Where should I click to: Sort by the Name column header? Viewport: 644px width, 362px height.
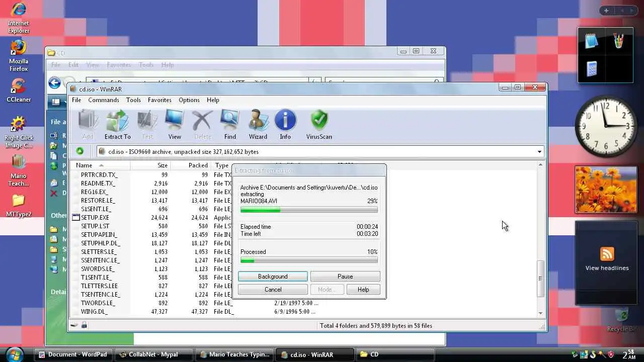101,165
